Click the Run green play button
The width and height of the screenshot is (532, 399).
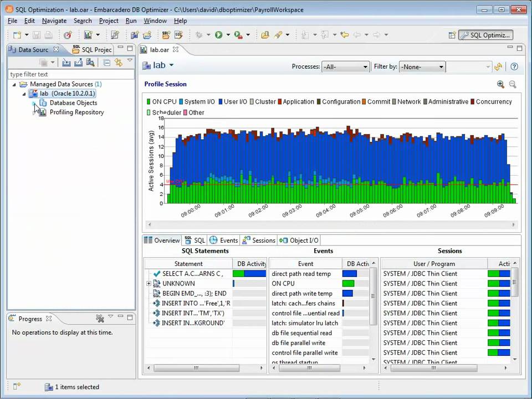point(218,35)
